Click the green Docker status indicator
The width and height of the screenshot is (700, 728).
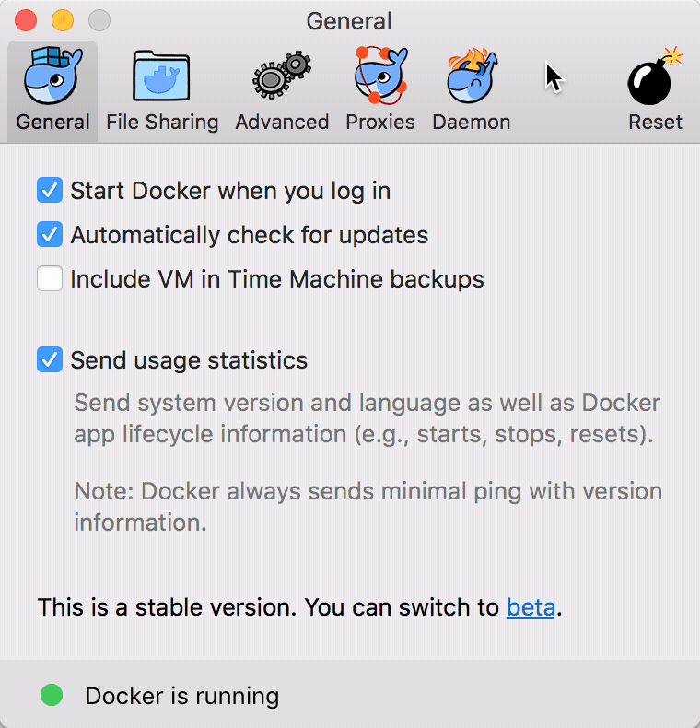pyautogui.click(x=52, y=695)
